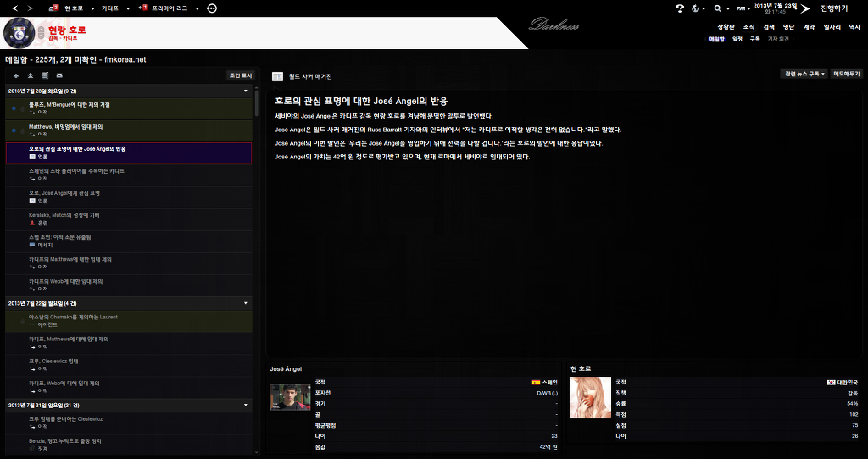Open the 관련 뉴스 구독 dropdown
This screenshot has height=459, width=868.
pos(804,74)
